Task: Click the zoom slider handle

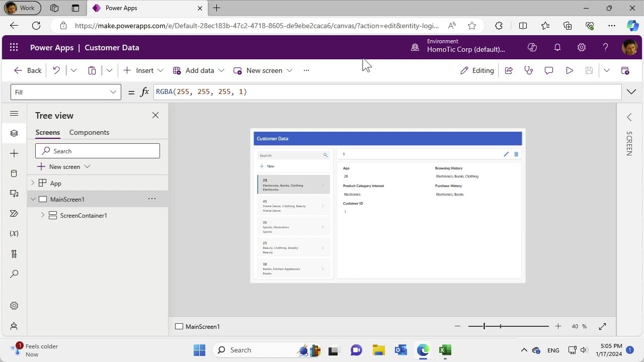Action: (485, 326)
